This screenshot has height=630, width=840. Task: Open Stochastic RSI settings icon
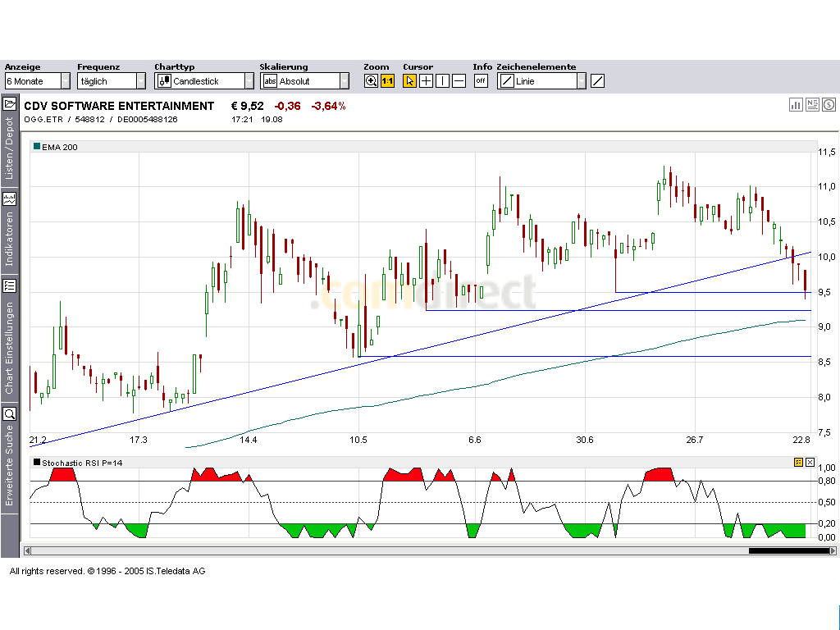pos(798,462)
